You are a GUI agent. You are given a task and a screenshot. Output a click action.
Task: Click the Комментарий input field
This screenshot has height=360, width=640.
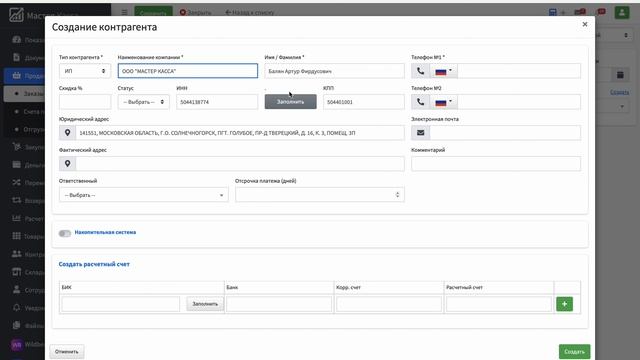coord(496,164)
